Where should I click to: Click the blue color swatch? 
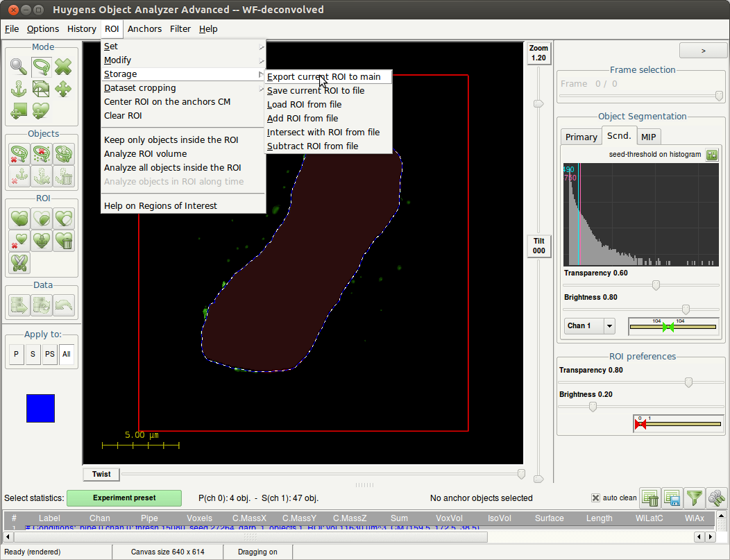(40, 408)
